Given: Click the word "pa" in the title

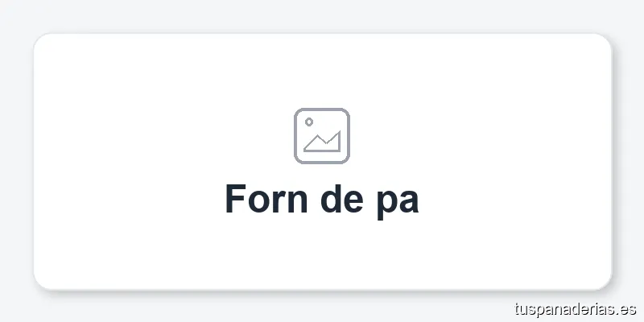Looking at the screenshot, I should (398, 200).
